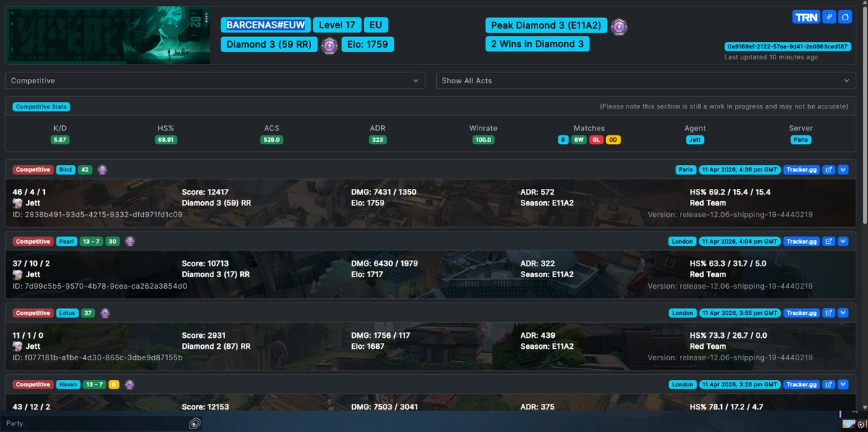Click the Paris badge under Server stat
The height and width of the screenshot is (432, 868).
801,140
